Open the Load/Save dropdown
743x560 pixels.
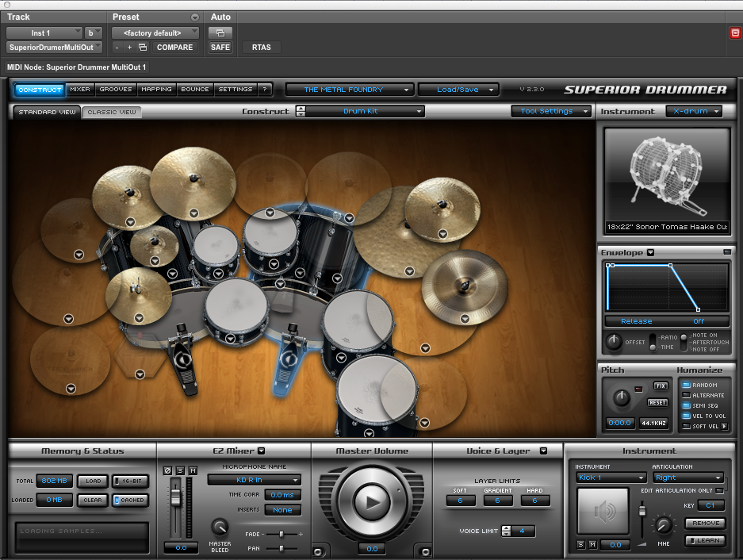458,89
